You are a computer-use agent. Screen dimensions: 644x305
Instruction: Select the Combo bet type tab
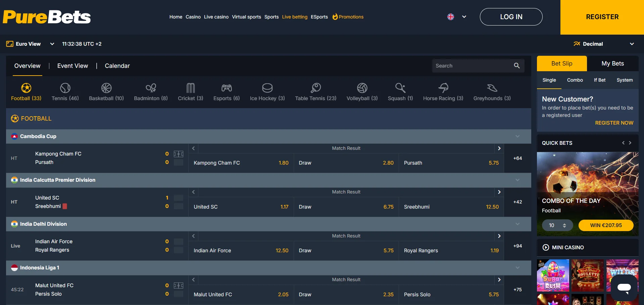(x=575, y=80)
